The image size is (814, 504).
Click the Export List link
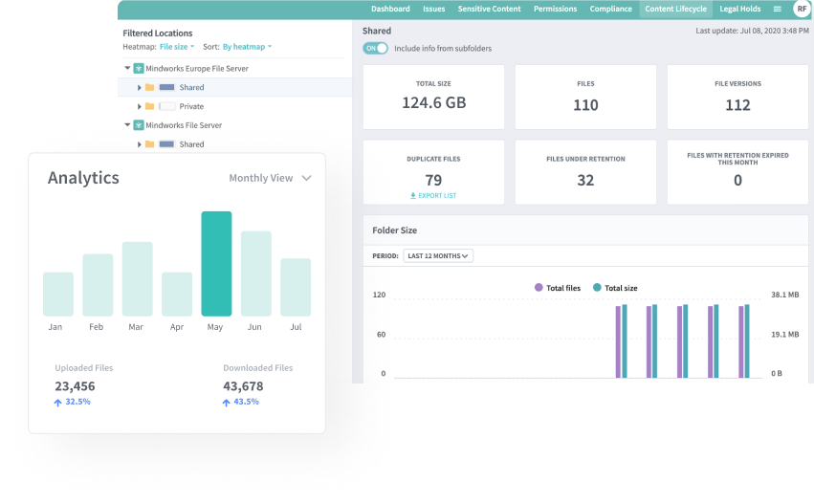[433, 195]
